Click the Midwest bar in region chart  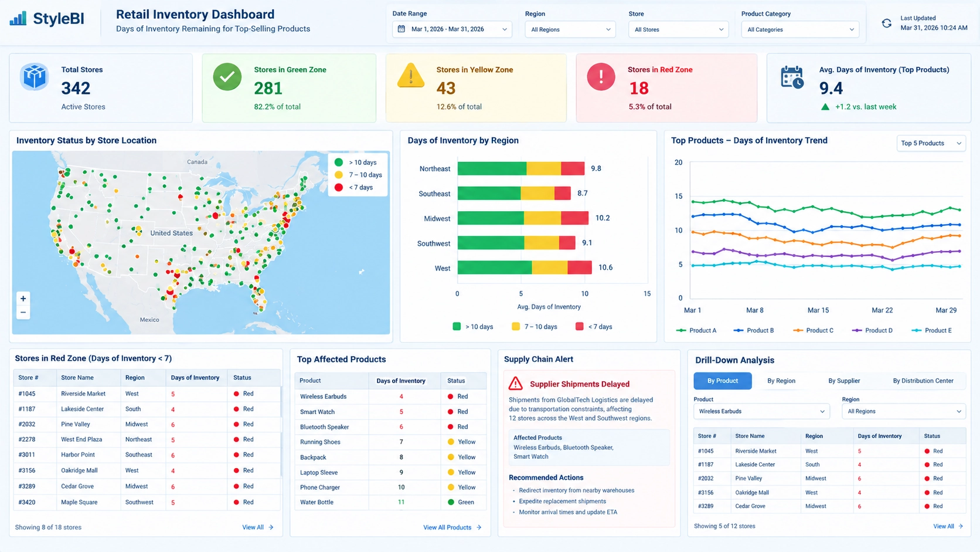coord(523,218)
